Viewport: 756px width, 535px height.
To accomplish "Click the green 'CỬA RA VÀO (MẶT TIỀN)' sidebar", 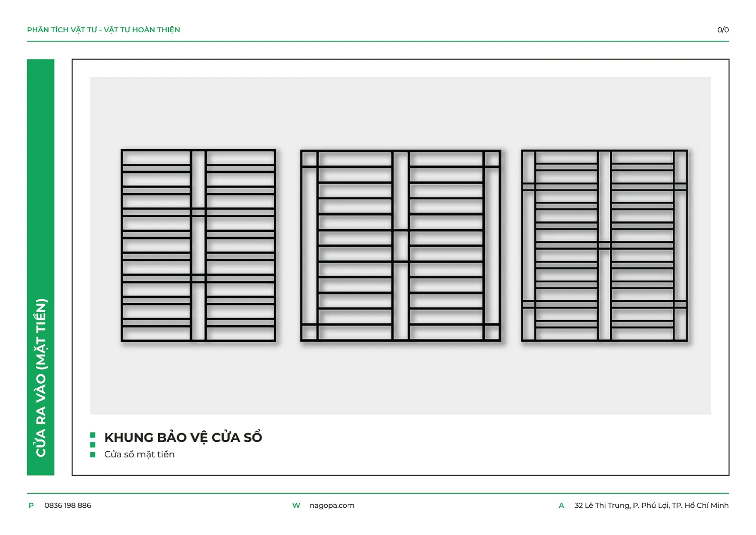I will 40,267.
